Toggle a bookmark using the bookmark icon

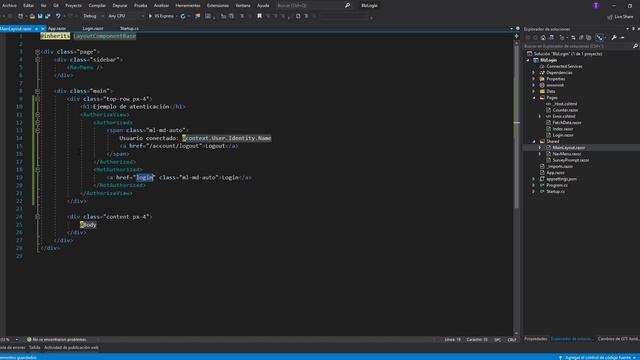[x=259, y=16]
